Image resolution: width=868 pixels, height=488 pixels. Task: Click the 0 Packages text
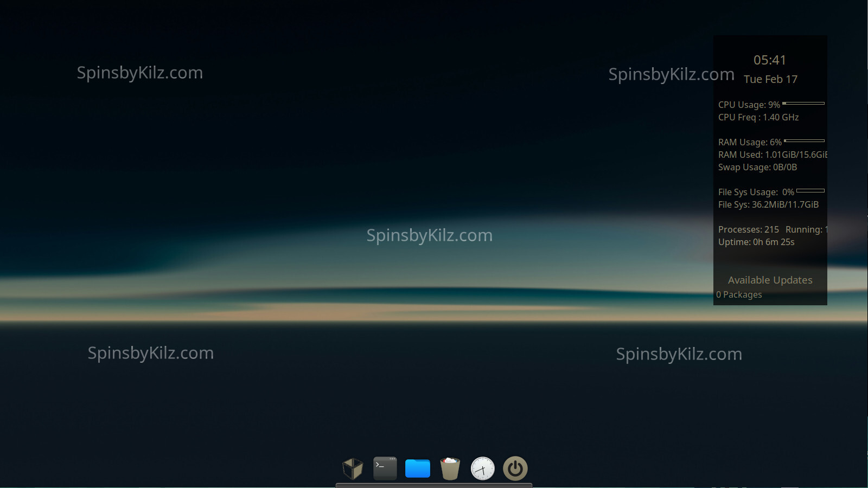739,295
